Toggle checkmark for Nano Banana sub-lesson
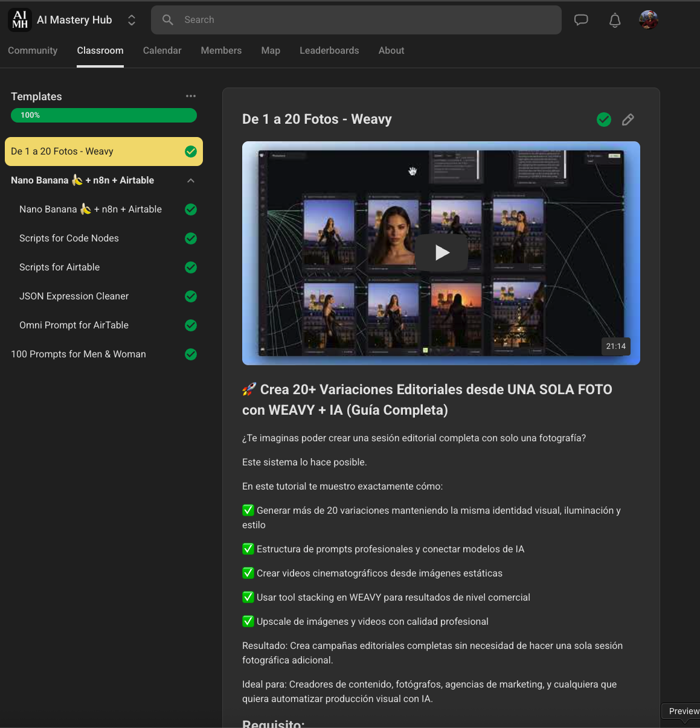Screen dimensions: 700x728 point(191,209)
